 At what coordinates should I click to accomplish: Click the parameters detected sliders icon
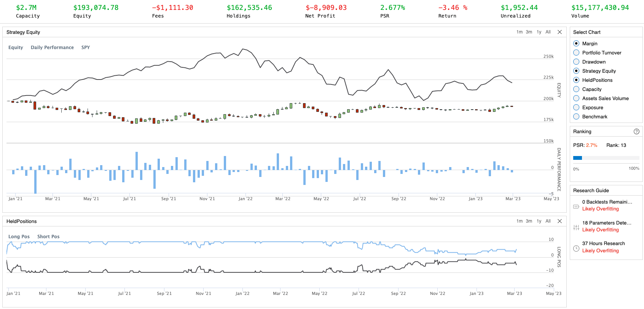tap(576, 228)
